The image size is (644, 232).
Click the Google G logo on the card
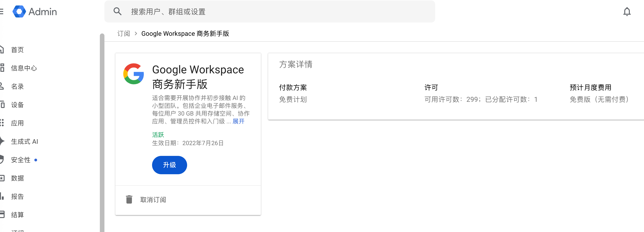tap(134, 74)
